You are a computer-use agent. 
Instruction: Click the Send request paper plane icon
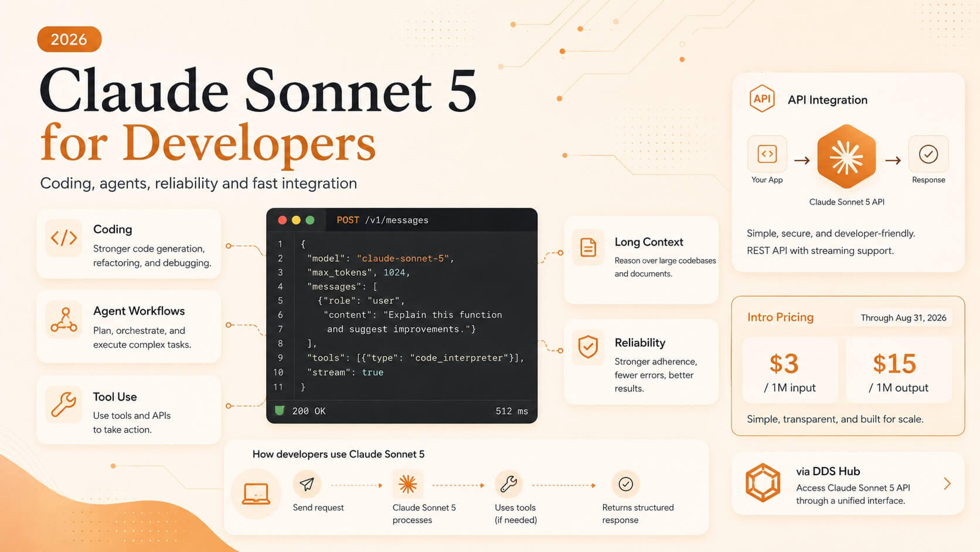click(x=307, y=484)
